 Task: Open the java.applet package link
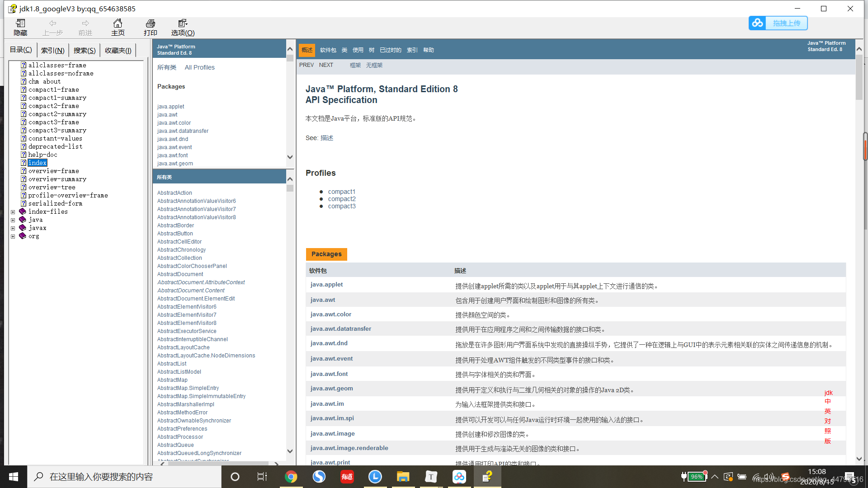coord(326,284)
